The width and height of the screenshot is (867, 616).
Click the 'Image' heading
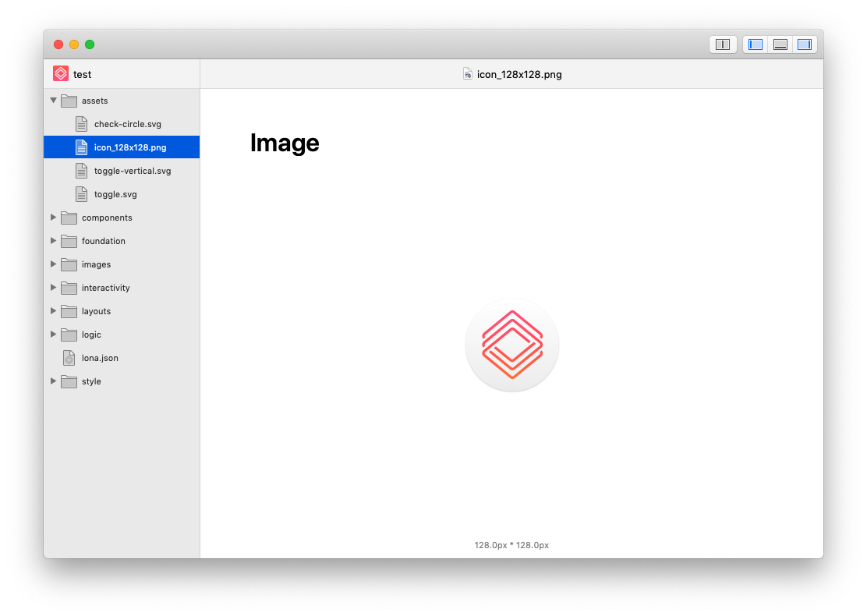285,143
